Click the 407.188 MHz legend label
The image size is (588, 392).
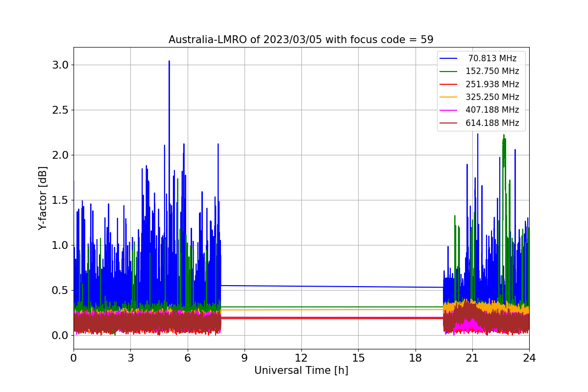point(492,110)
